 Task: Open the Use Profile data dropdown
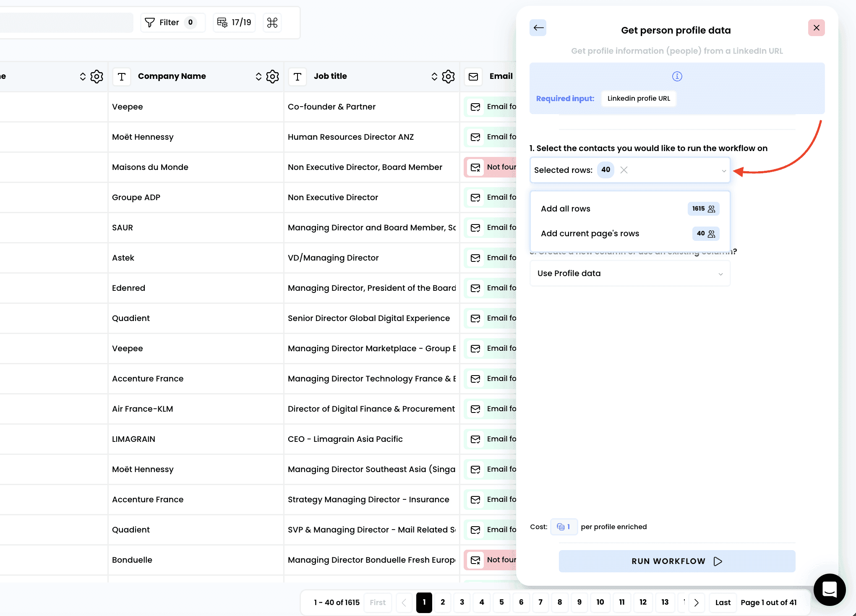pos(629,274)
